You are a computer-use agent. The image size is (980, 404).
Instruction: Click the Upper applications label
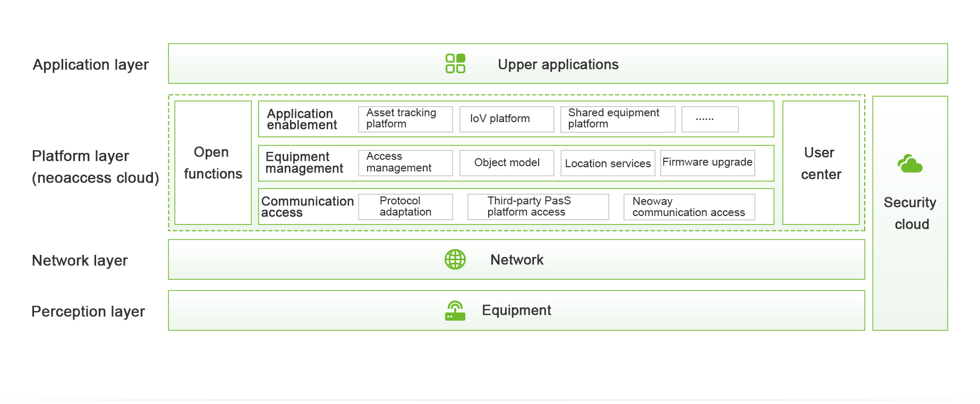558,65
